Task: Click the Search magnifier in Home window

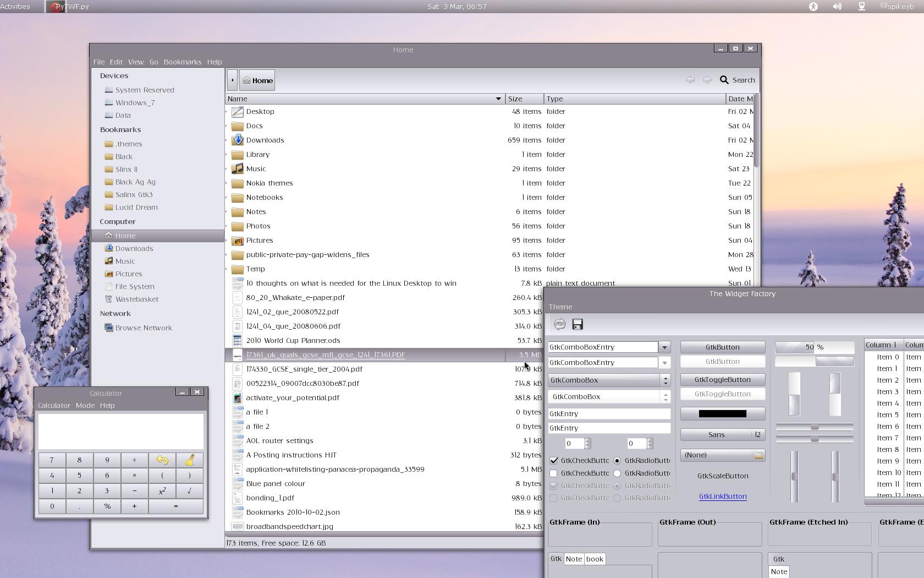Action: click(724, 80)
